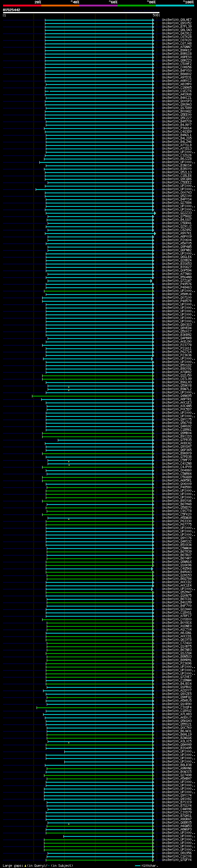Select the UniRef100_P0C5D7 label
197x868 pixels.
pyautogui.click(x=176, y=410)
